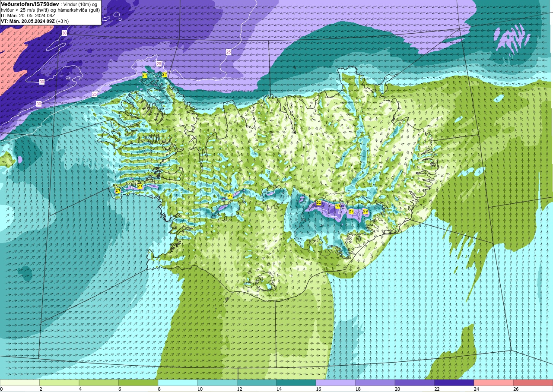Screen dimensions: 553x392
Task: Click the yellow gust marker labelled 33
Action: click(338, 206)
